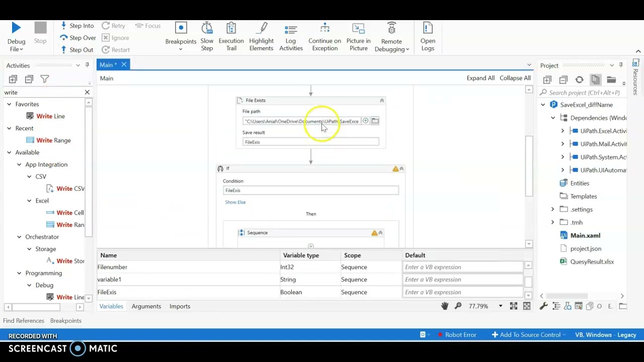
Task: Click the activities search field
Action: [x=43, y=93]
